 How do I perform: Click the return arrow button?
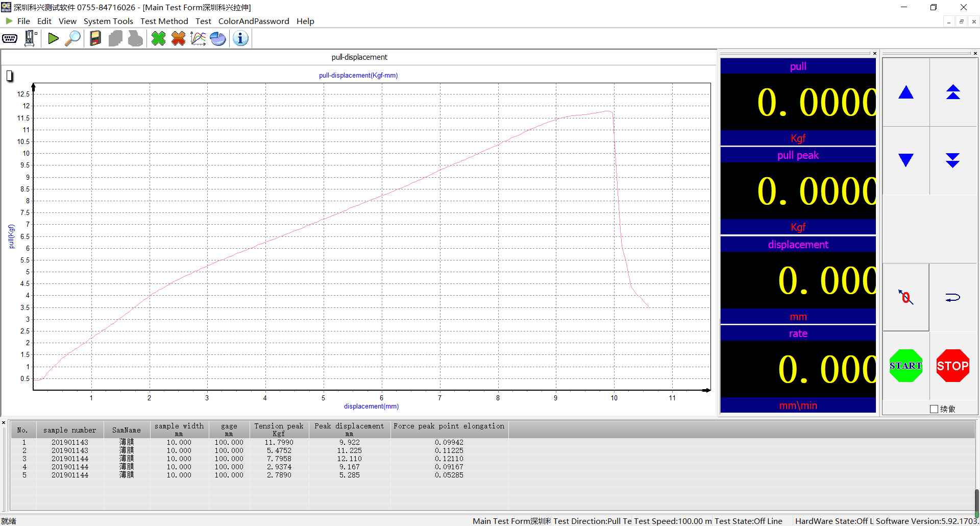coord(952,297)
